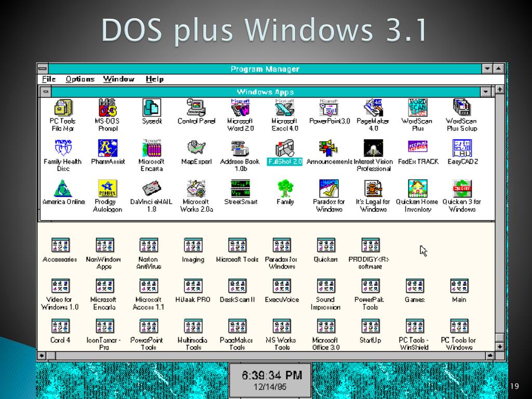The height and width of the screenshot is (399, 532).
Task: Open the Announcements icon
Action: coord(329,148)
